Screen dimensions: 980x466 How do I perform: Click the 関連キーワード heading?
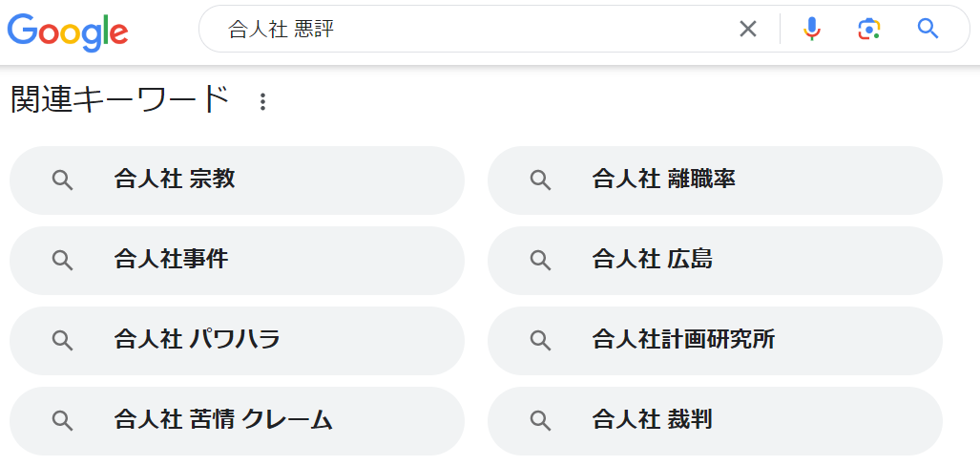120,100
